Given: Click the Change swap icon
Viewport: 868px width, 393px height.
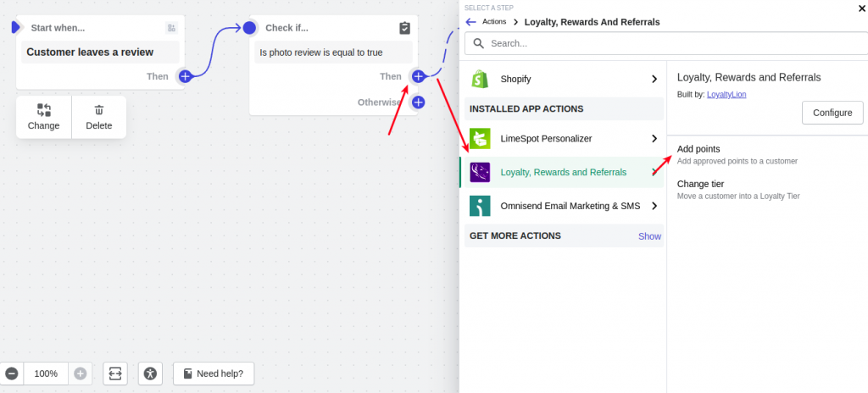Looking at the screenshot, I should coord(44,109).
